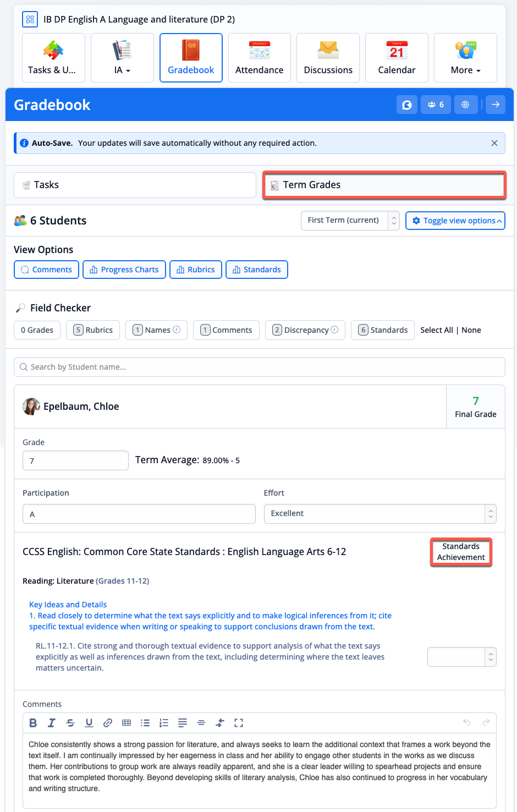Click the globe icon in Gradebook header

pyautogui.click(x=465, y=105)
